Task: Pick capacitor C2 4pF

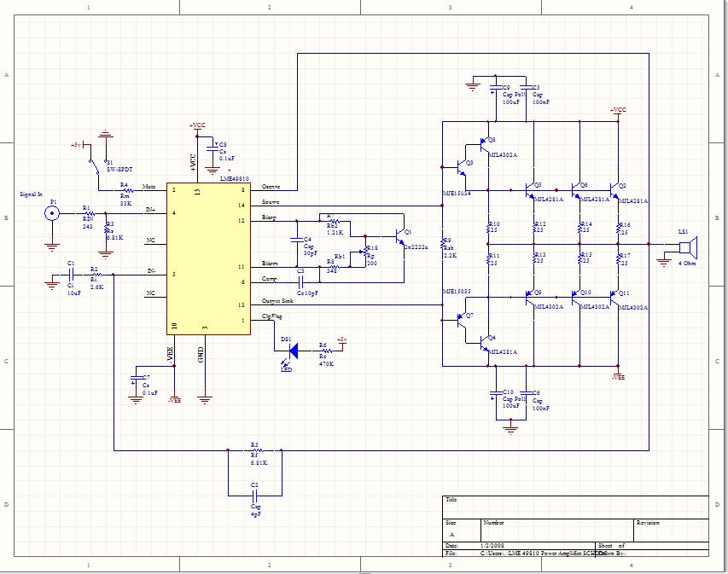Action: coord(255,496)
